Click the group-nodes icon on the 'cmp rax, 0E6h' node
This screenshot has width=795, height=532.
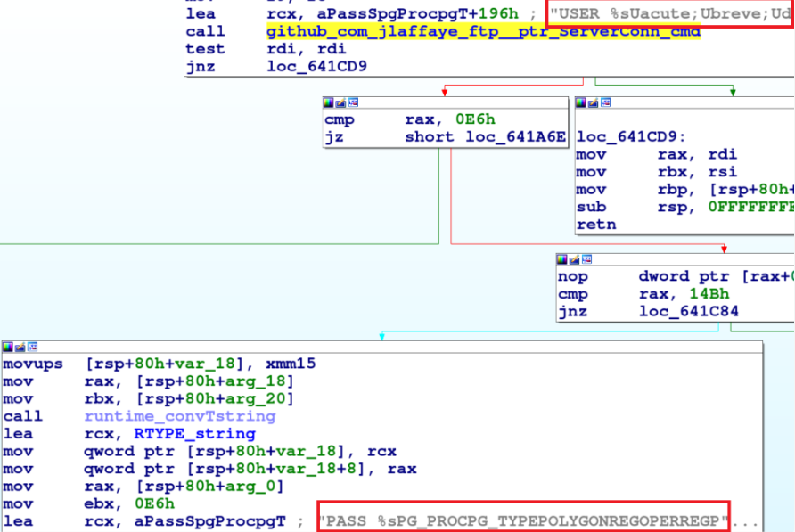354,103
